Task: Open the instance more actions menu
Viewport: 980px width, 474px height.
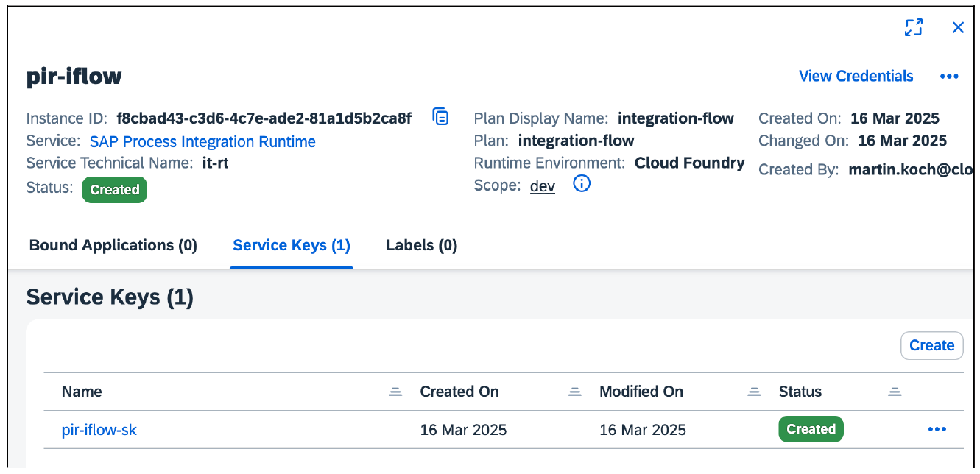Action: pyautogui.click(x=949, y=77)
